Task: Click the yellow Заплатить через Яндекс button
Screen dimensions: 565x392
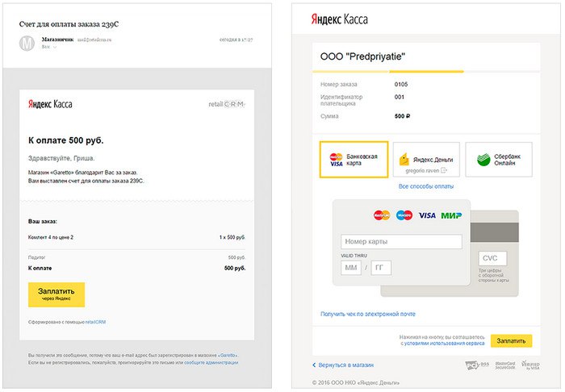Action: 56,294
